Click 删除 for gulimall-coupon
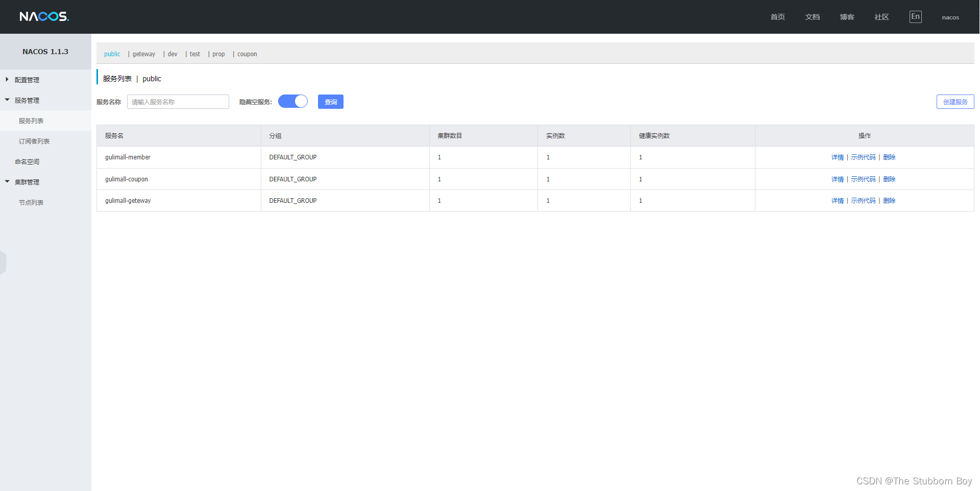This screenshot has width=980, height=491. (889, 179)
